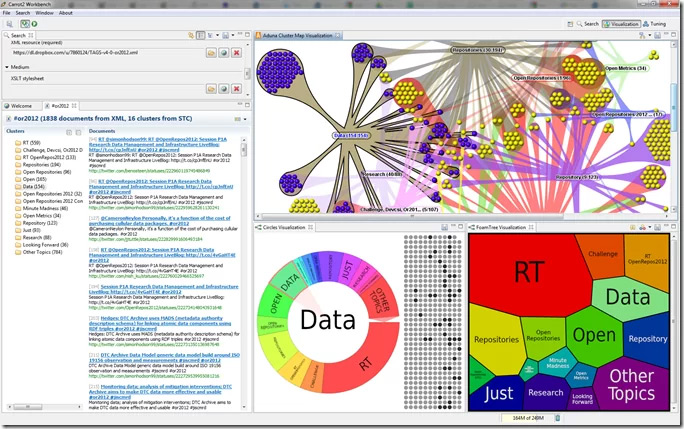Switch to the Visualization perspective
The height and width of the screenshot is (429, 684).
(621, 24)
